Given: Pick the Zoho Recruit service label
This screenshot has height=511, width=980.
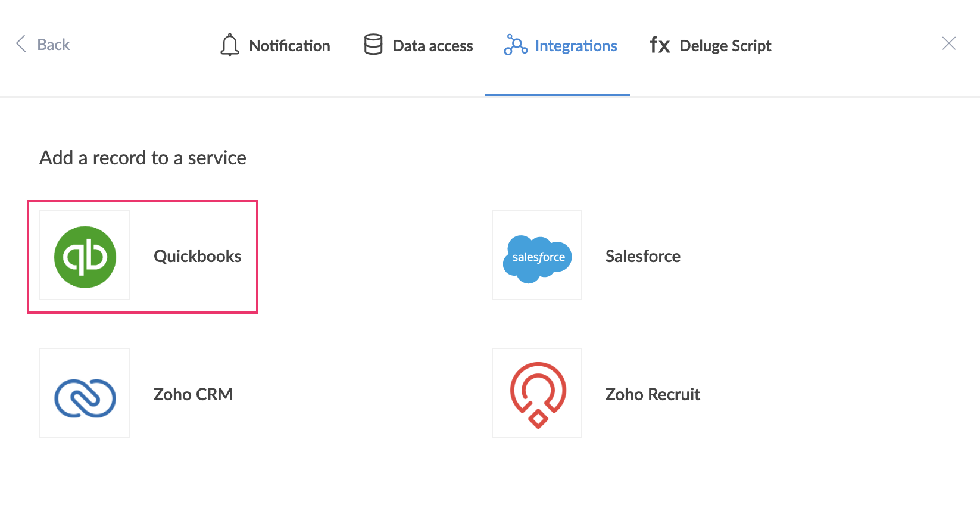Looking at the screenshot, I should tap(653, 394).
